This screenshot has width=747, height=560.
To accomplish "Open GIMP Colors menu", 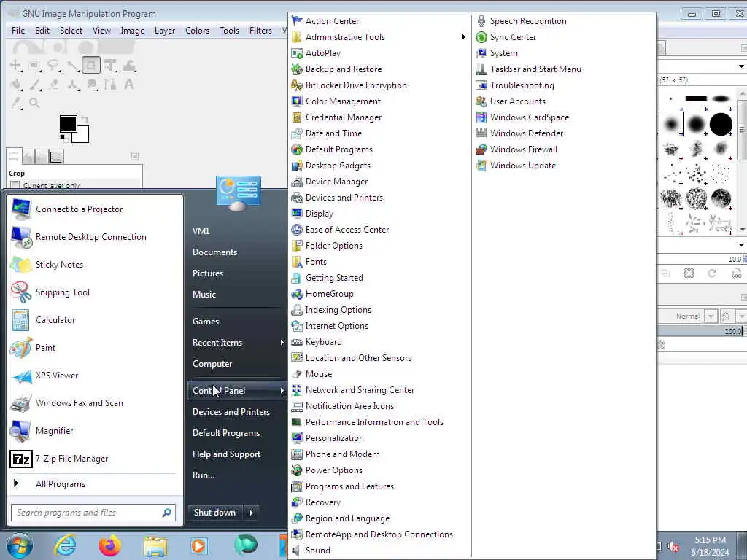I will click(197, 31).
